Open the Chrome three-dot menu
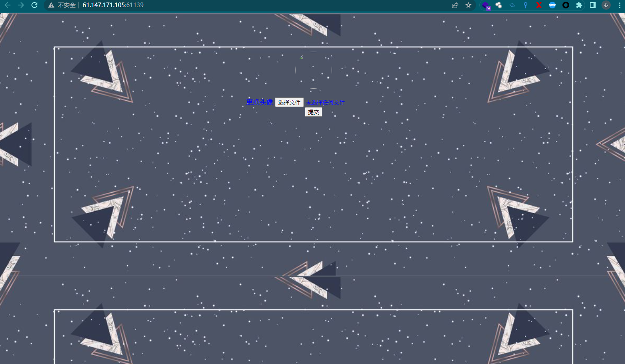The height and width of the screenshot is (364, 625). (620, 5)
